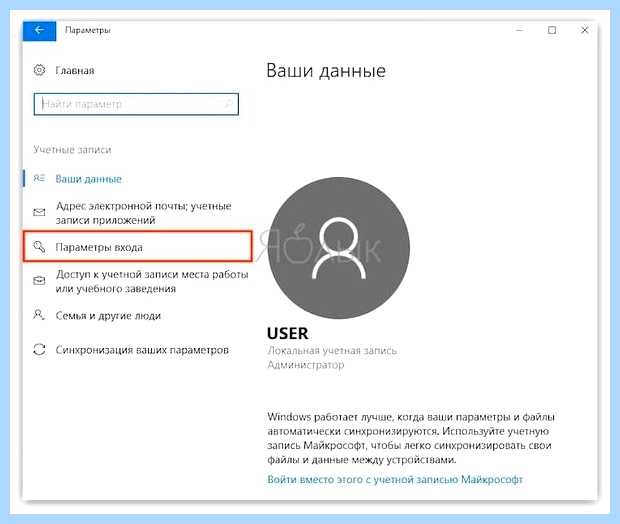Click the sync arrows icon

tap(39, 350)
